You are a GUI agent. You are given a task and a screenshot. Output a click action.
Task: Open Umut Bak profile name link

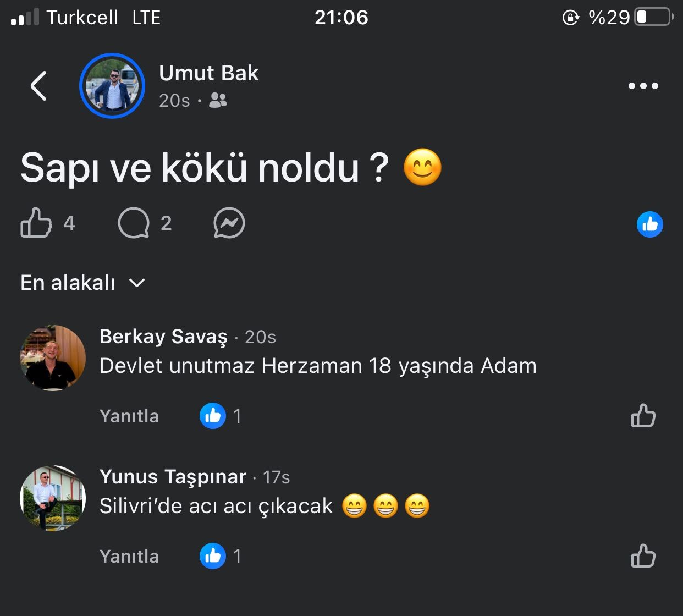(209, 73)
